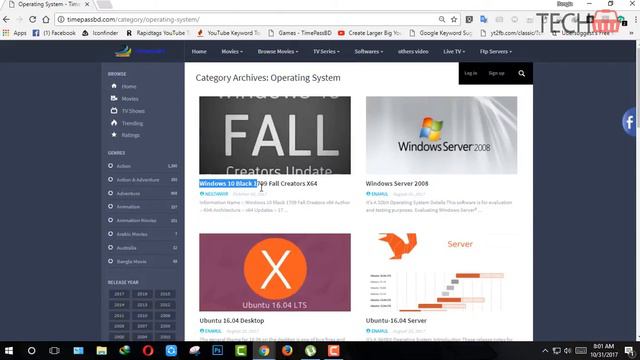Show hidden system tray icons
Screen dimensions: 640x360
545,351
